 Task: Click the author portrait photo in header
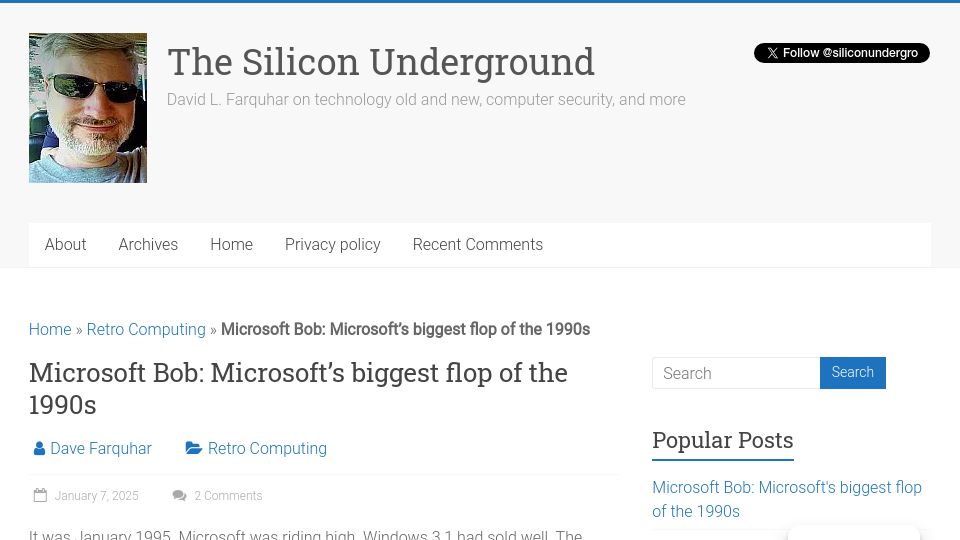(x=88, y=108)
